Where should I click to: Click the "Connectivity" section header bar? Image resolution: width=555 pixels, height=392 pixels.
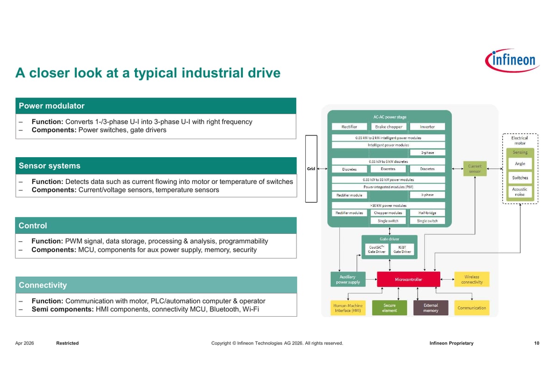pyautogui.click(x=156, y=285)
